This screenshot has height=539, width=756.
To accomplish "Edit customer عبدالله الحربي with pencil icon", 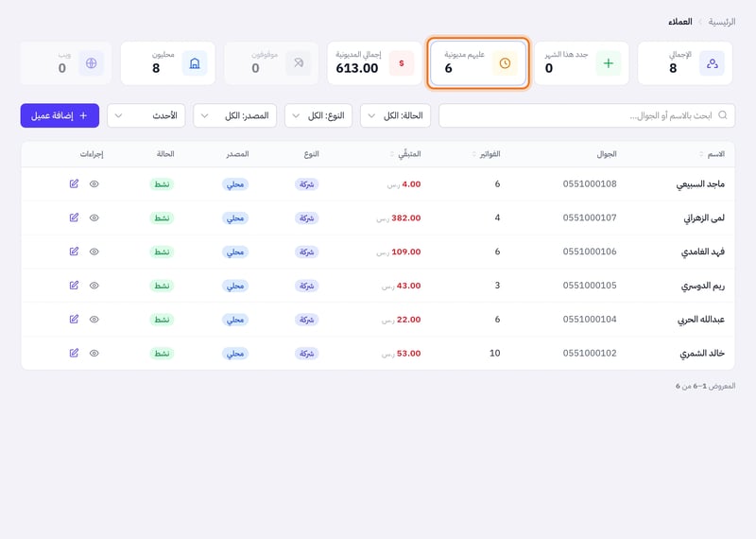I will pos(74,319).
